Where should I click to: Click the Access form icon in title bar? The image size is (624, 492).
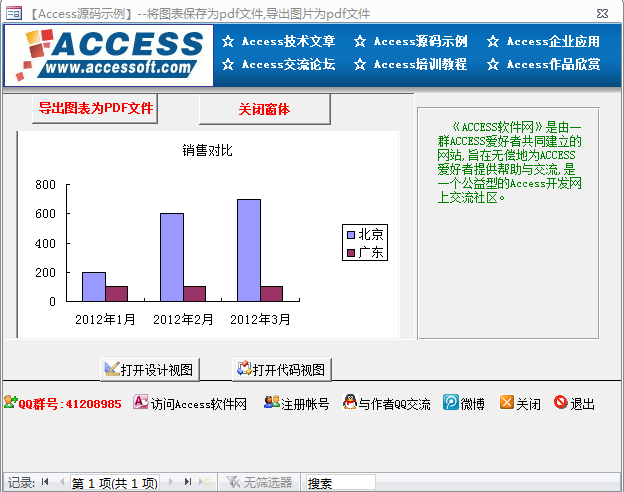[x=14, y=14]
